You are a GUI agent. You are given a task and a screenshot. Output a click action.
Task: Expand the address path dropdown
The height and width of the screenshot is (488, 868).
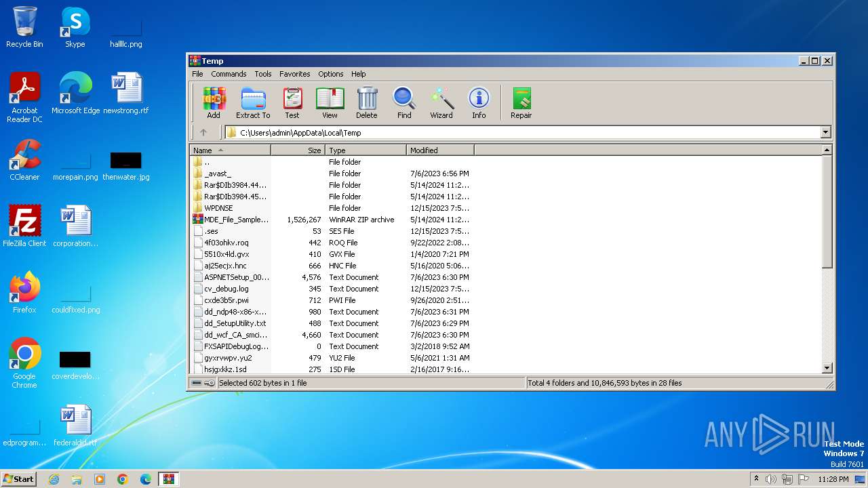(x=825, y=133)
